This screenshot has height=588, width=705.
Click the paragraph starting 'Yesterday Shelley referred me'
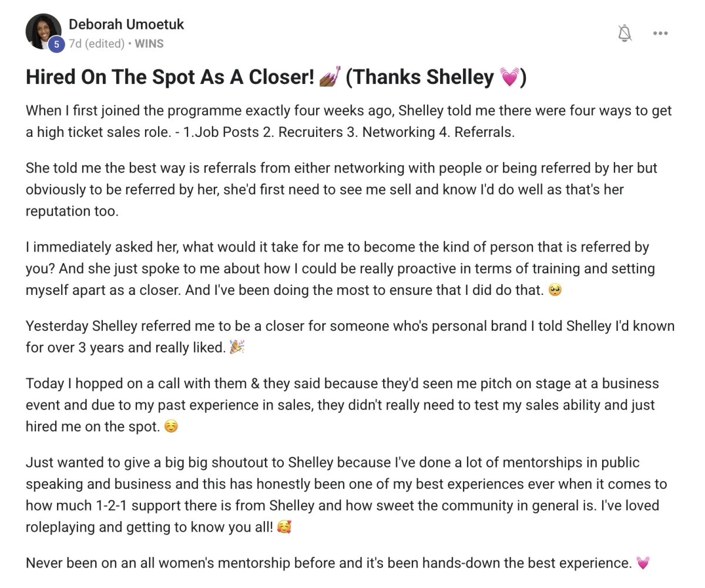350,337
